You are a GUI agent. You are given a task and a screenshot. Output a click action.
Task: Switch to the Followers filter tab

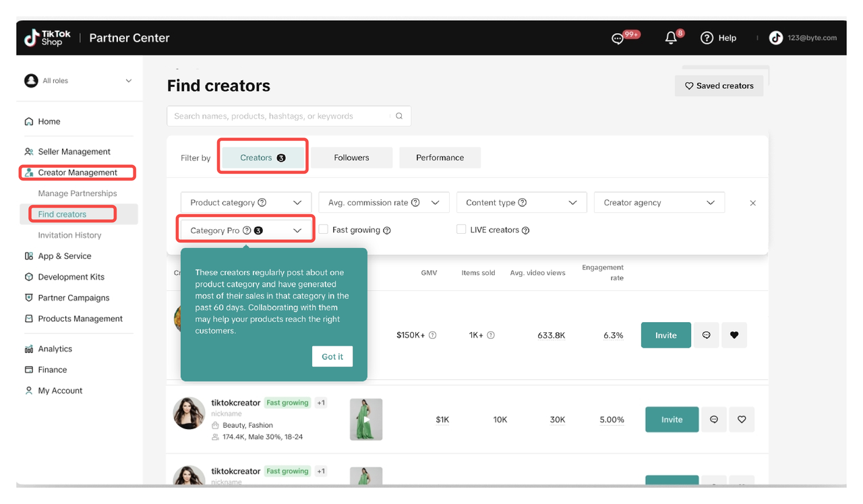[351, 158]
